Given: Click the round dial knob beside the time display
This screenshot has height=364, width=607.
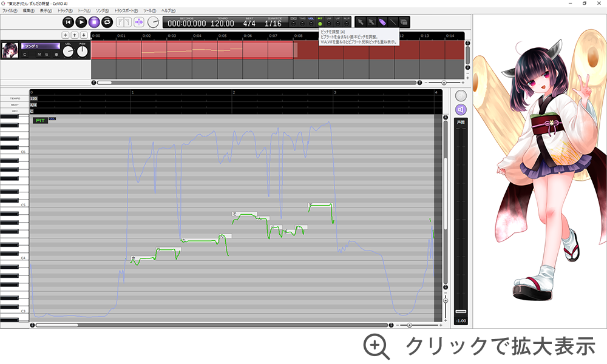Looking at the screenshot, I should (x=154, y=22).
